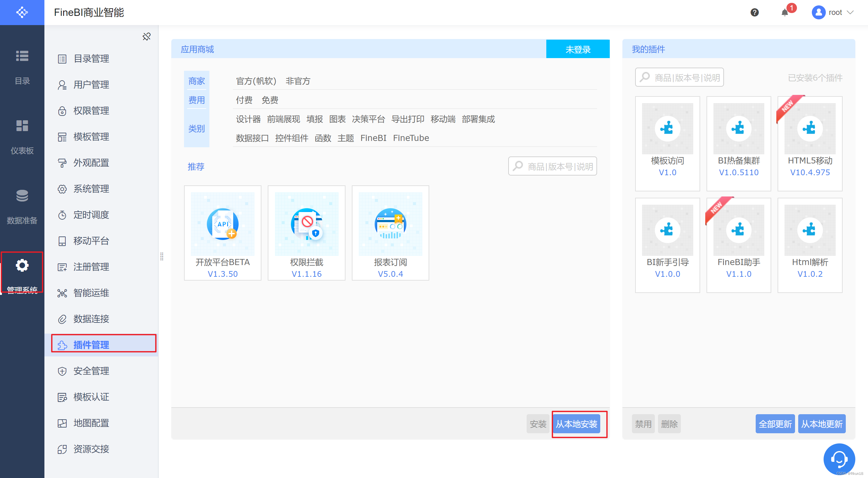Select the 填报 category
The image size is (868, 478).
(314, 119)
